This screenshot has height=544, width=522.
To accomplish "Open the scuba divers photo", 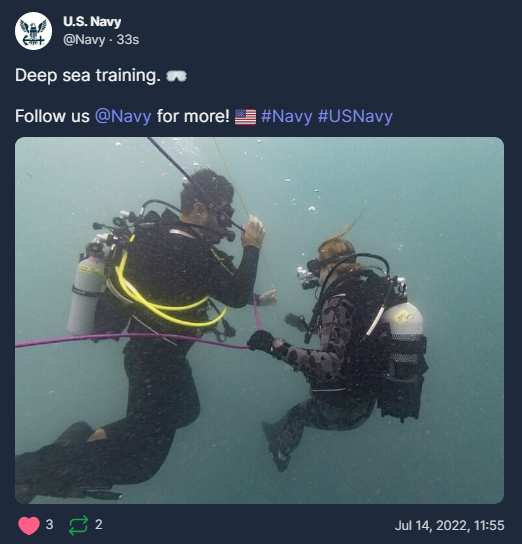I will point(259,320).
